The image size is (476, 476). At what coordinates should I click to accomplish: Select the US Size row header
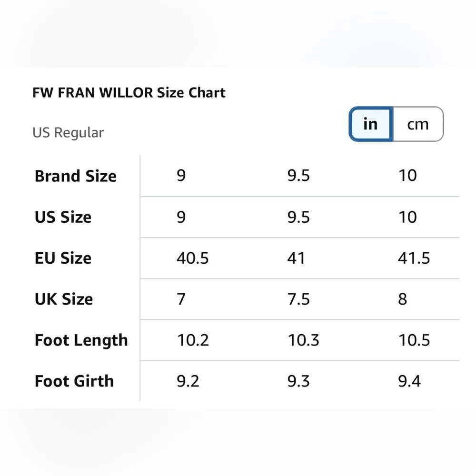click(63, 217)
